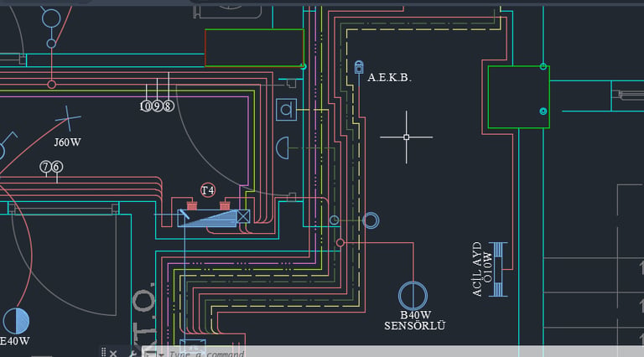The height and width of the screenshot is (357, 644).
Task: Select the A.E.K.B. device symbol
Action: 359,67
